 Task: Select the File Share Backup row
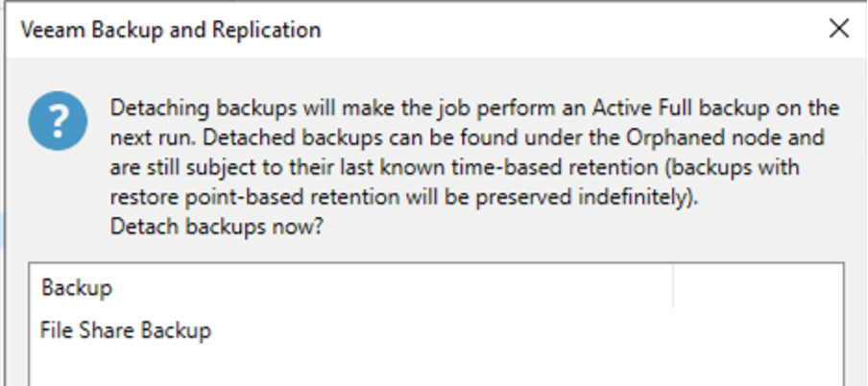pos(126,330)
